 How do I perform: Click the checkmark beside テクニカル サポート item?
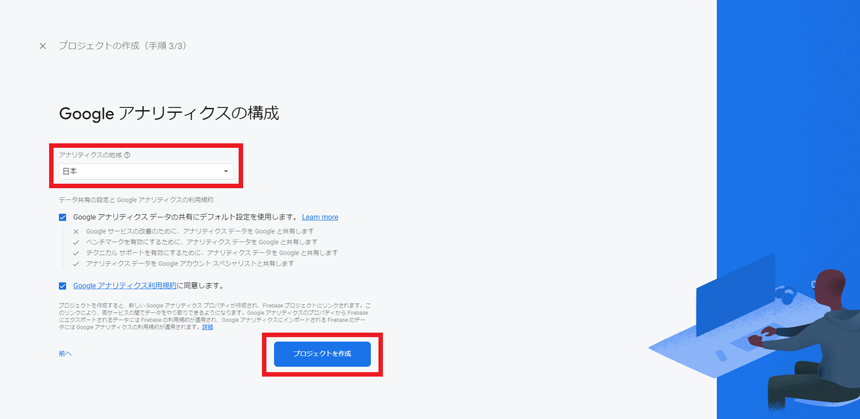[76, 253]
